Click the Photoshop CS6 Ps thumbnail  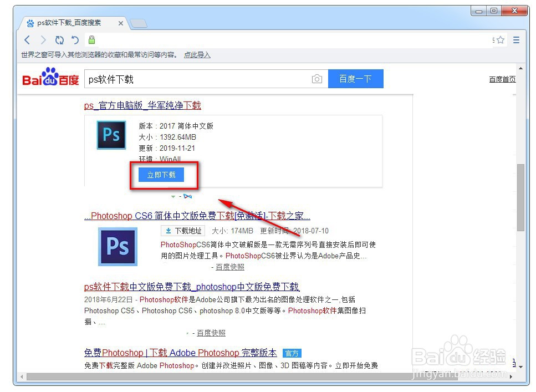pyautogui.click(x=118, y=247)
